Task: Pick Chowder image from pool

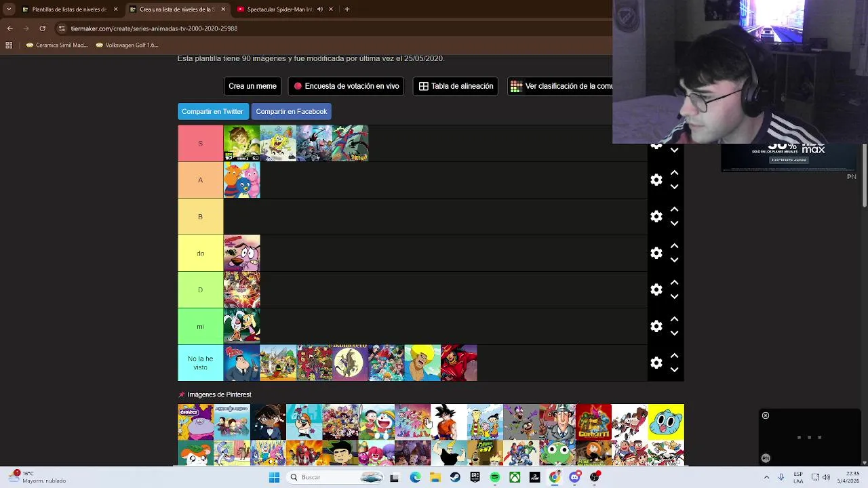Action: pyautogui.click(x=195, y=422)
